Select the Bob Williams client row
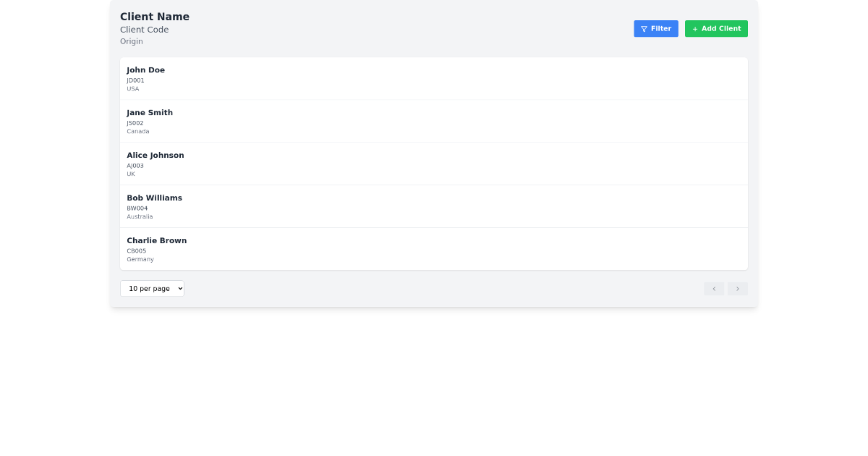This screenshot has width=868, height=456. tap(434, 206)
